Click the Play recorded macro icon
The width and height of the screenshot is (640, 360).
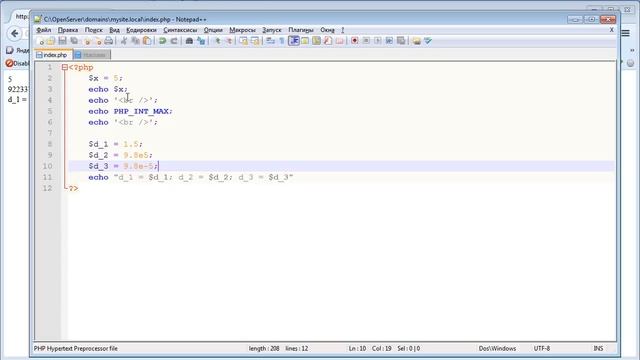click(x=378, y=41)
